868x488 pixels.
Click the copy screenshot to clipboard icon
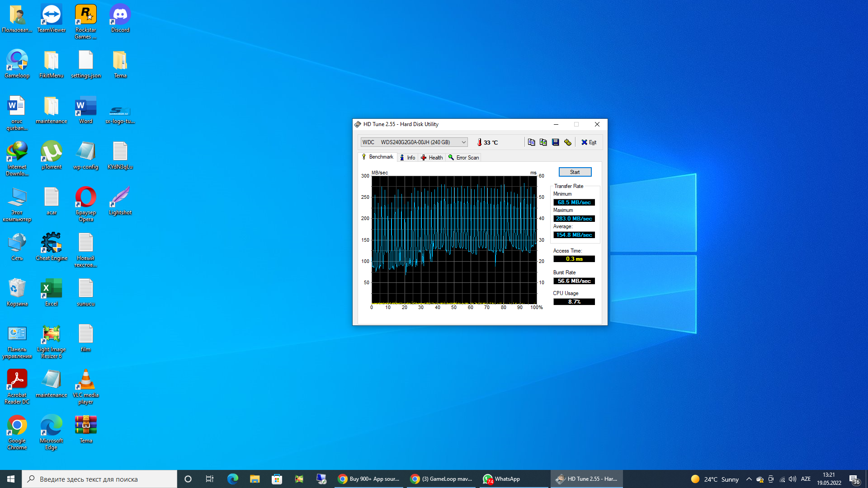(543, 142)
